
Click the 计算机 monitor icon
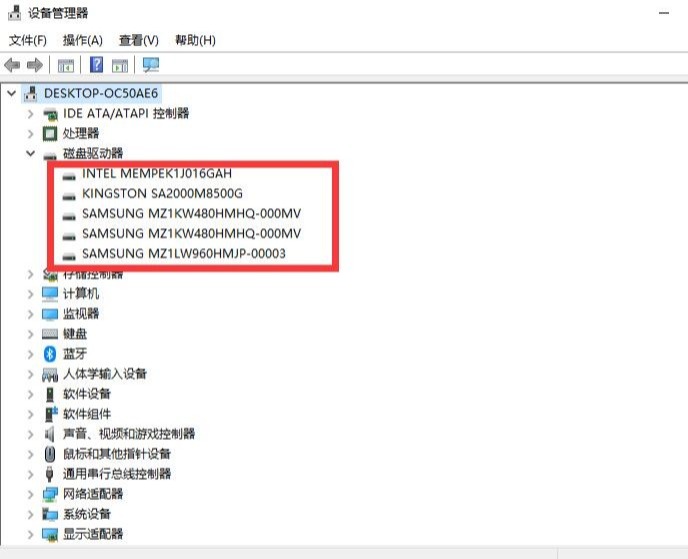point(50,294)
